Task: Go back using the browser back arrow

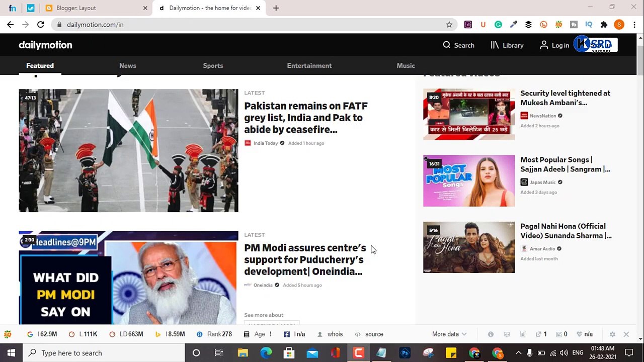Action: point(11,25)
